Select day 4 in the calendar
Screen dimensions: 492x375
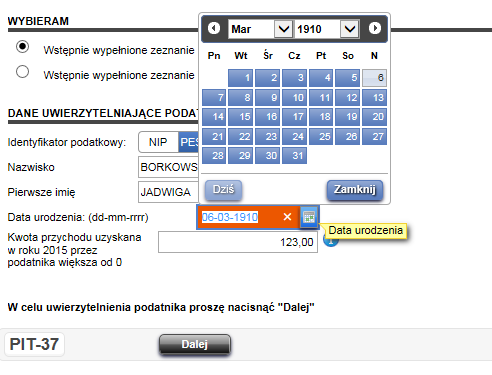(321, 78)
